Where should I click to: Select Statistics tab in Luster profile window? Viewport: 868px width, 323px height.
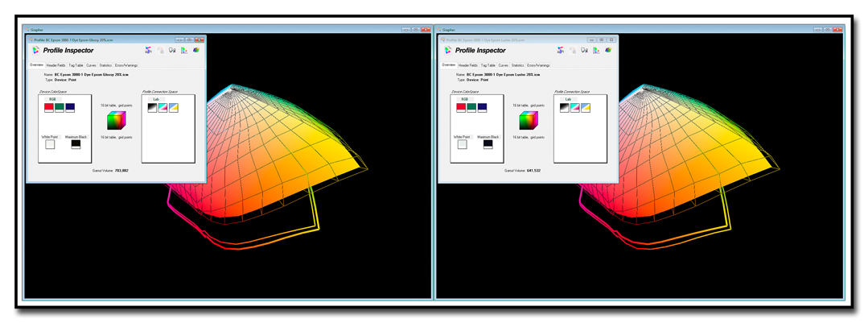point(517,65)
